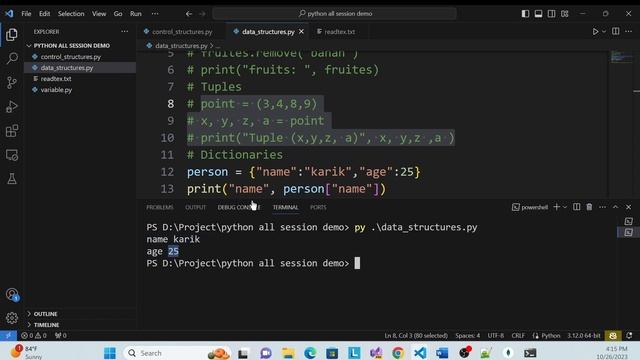Open the Edit menu
Screen dimensions: 640x360
(x=44, y=13)
